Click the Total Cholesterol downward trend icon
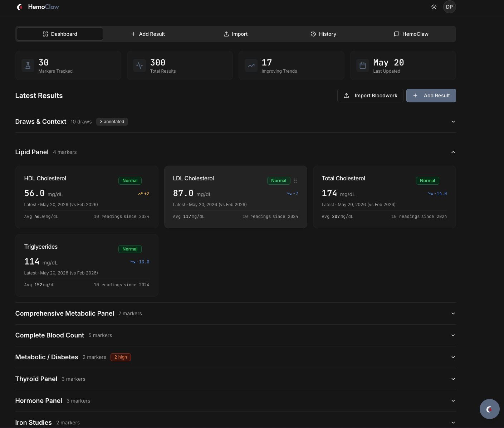This screenshot has height=428, width=504. click(x=430, y=194)
